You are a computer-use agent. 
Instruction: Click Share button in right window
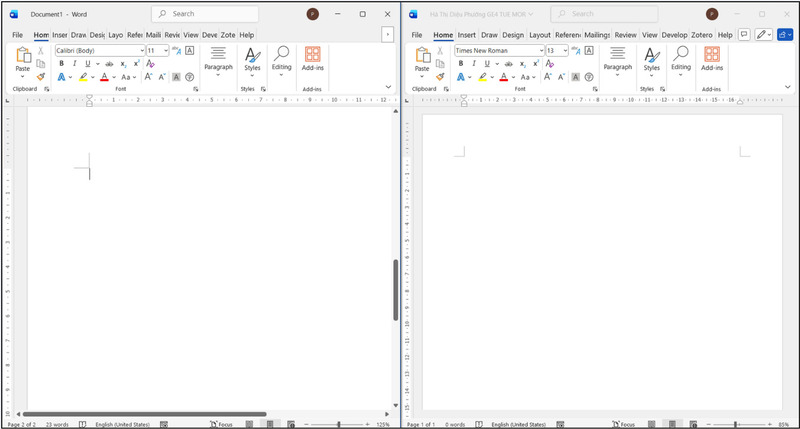point(782,34)
